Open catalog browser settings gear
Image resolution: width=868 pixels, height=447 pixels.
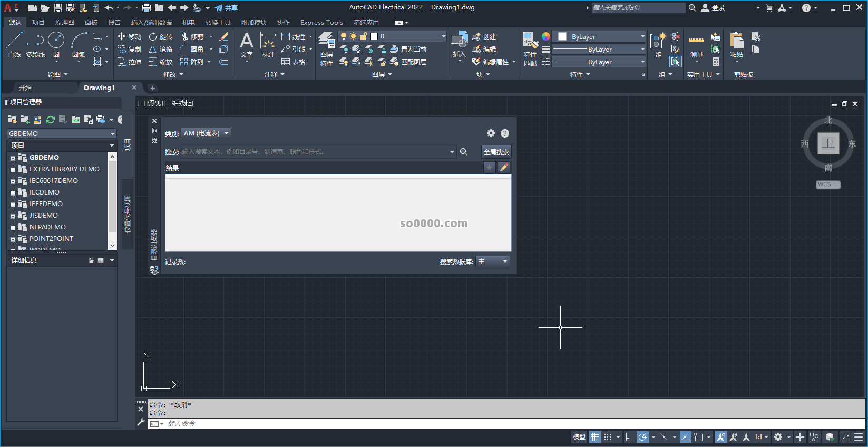[491, 133]
